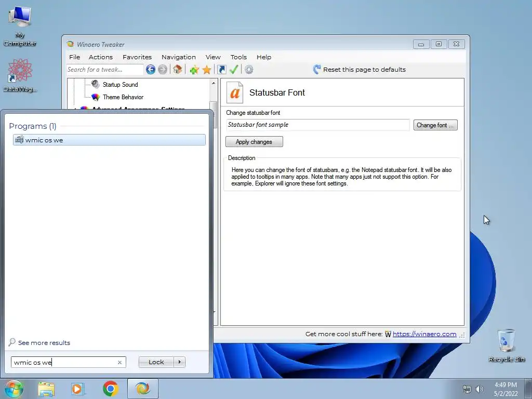532x399 pixels.
Task: Click the volume speaker tray icon
Action: point(480,389)
